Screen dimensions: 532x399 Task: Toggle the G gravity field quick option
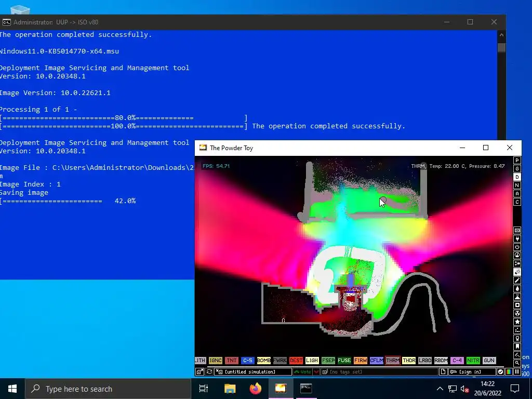click(x=517, y=169)
